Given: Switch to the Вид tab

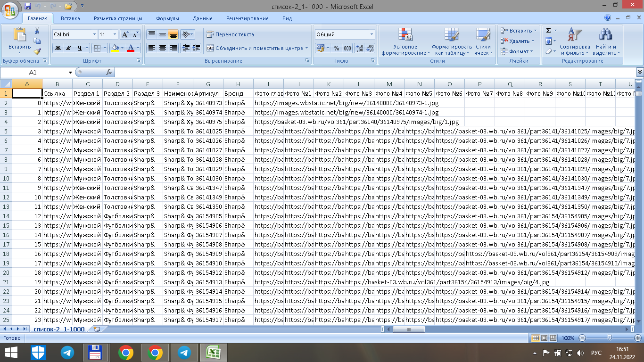Looking at the screenshot, I should 287,18.
